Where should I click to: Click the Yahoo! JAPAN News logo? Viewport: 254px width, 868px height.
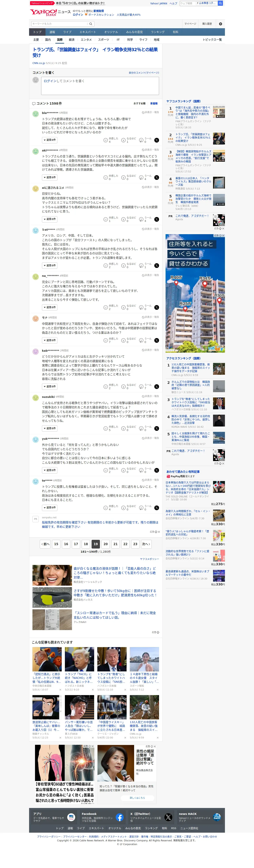click(50, 13)
